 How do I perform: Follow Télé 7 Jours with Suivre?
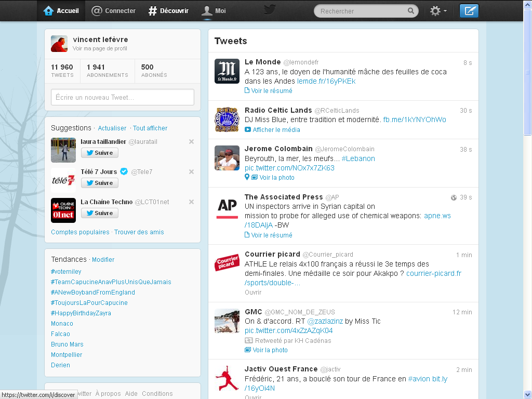(x=99, y=183)
